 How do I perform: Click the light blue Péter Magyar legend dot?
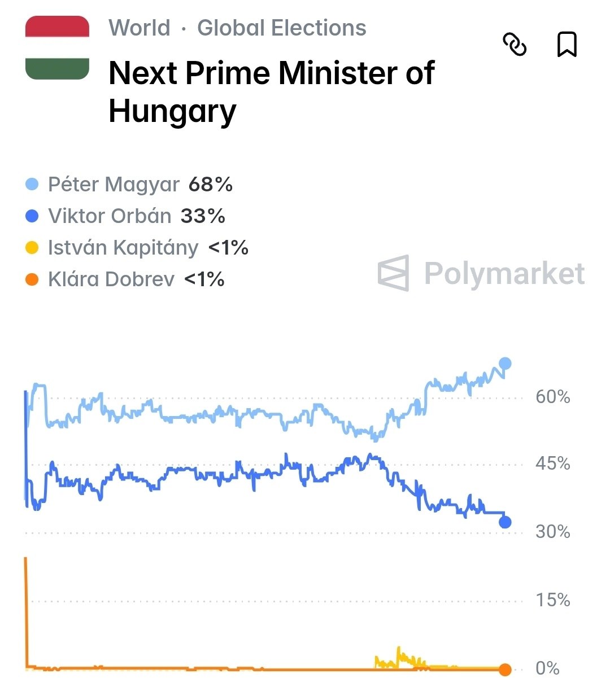[x=32, y=184]
